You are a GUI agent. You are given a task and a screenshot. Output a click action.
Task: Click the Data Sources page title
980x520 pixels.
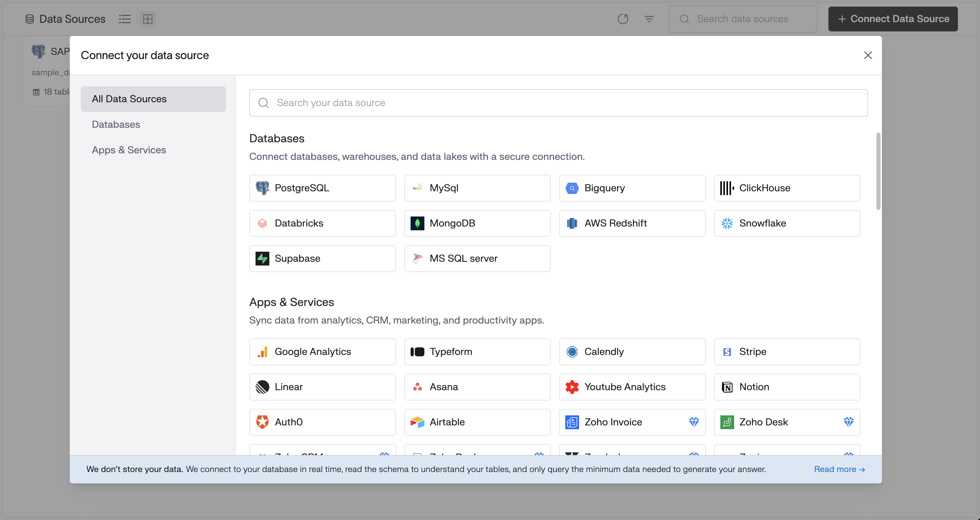point(72,19)
